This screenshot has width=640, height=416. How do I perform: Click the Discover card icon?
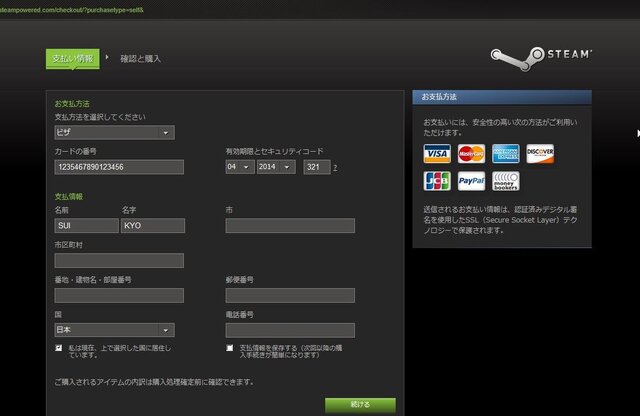540,153
